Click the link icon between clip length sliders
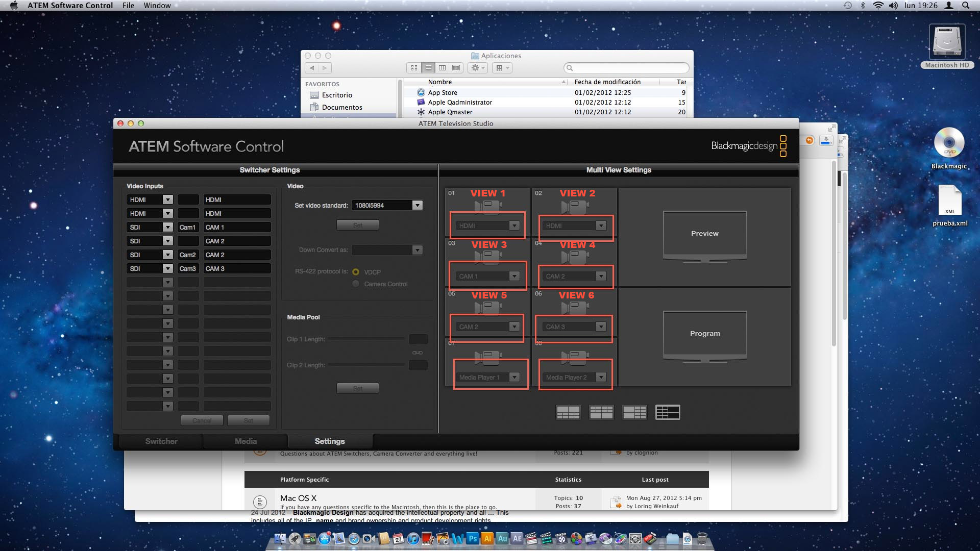 tap(418, 353)
